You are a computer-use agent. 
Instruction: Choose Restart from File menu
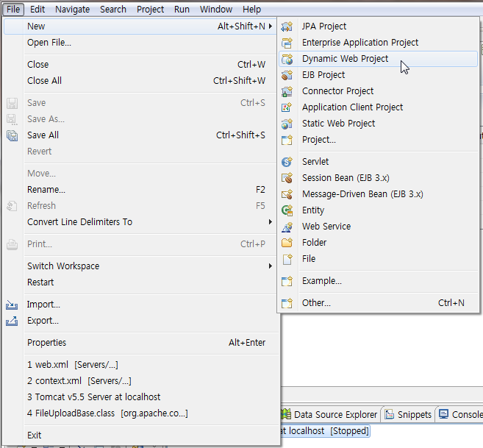[140, 282]
